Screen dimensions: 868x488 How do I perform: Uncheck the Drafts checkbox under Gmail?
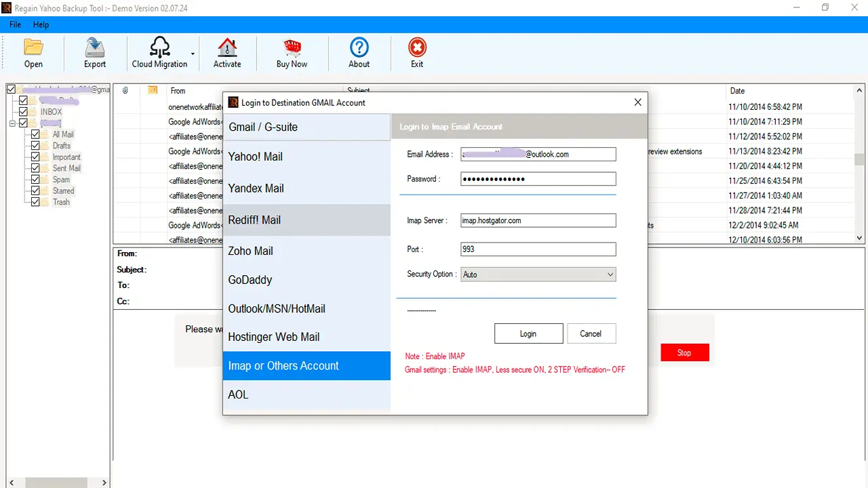click(35, 146)
